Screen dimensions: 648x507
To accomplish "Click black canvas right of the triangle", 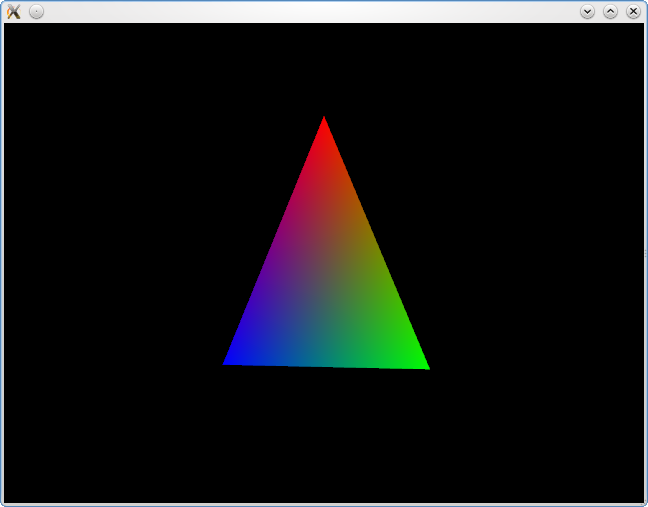I will point(540,260).
